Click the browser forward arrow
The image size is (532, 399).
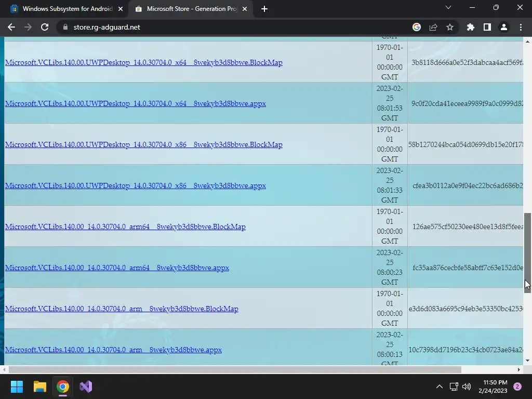point(28,27)
